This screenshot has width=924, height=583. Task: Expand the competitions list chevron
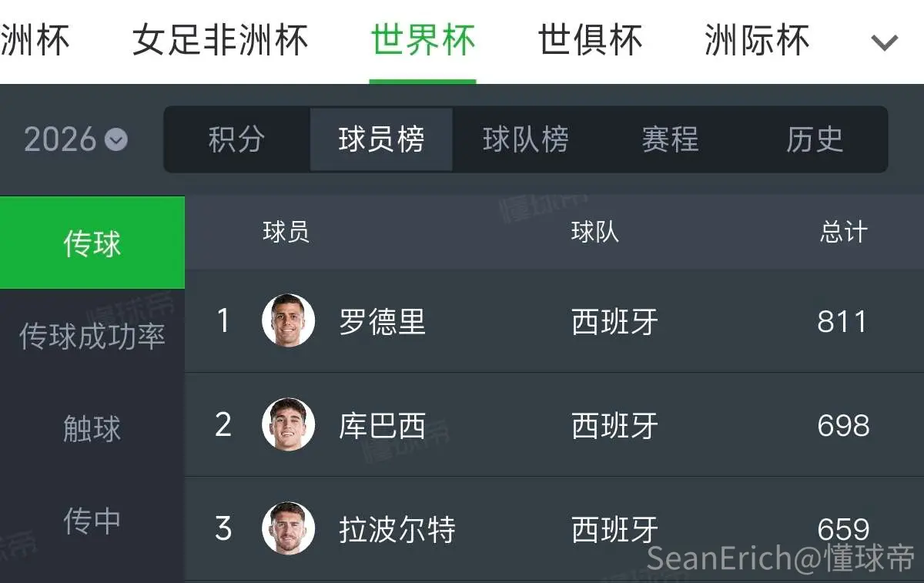(x=885, y=42)
